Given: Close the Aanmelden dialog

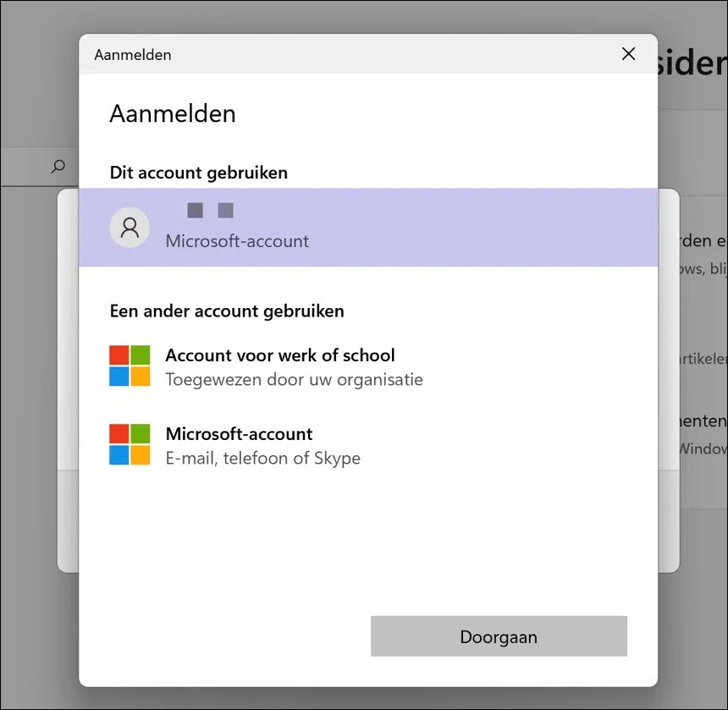Looking at the screenshot, I should (628, 54).
